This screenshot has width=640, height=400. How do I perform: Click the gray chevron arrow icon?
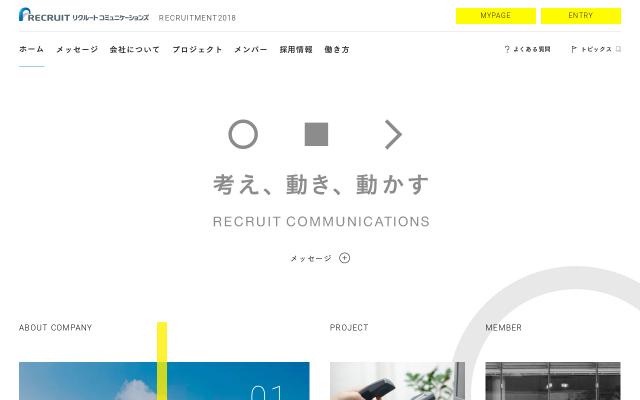[x=393, y=134]
